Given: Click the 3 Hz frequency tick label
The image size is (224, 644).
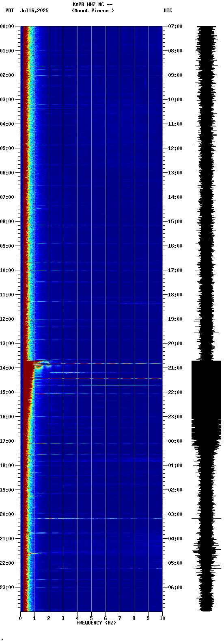Looking at the screenshot, I should click(x=63, y=618).
